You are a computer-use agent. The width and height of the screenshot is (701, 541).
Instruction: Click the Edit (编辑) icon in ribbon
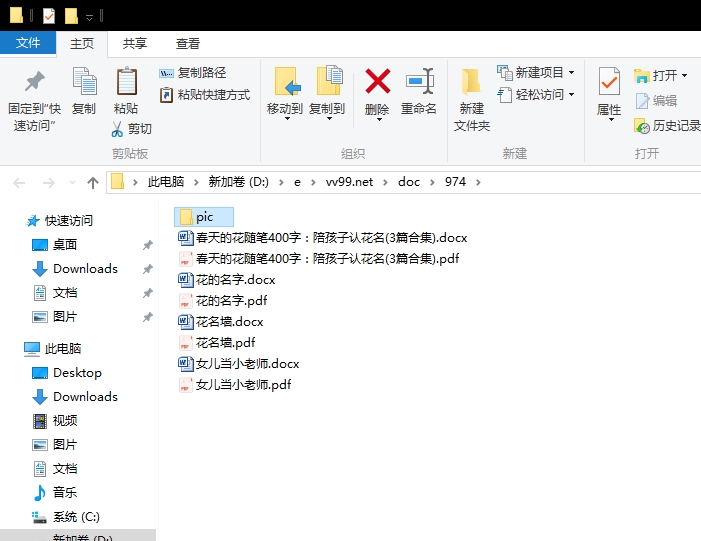click(x=642, y=101)
